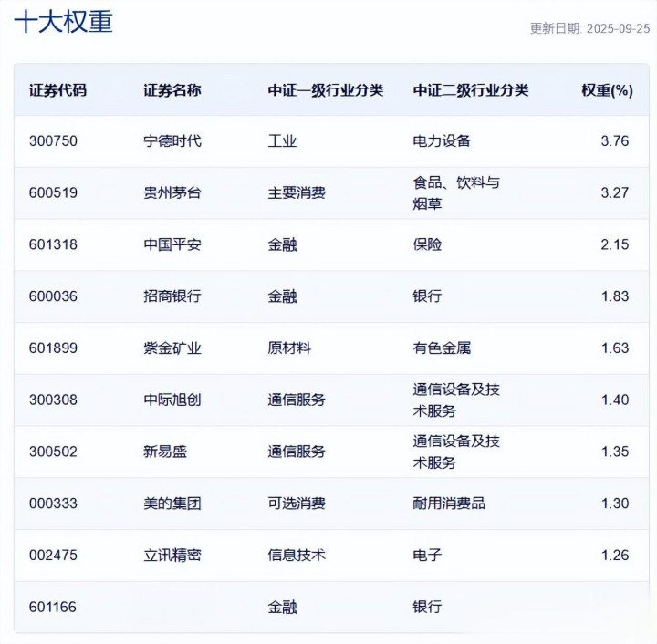This screenshot has width=657, height=644.
Task: Click the 权重(%) column header
Action: pos(607,90)
